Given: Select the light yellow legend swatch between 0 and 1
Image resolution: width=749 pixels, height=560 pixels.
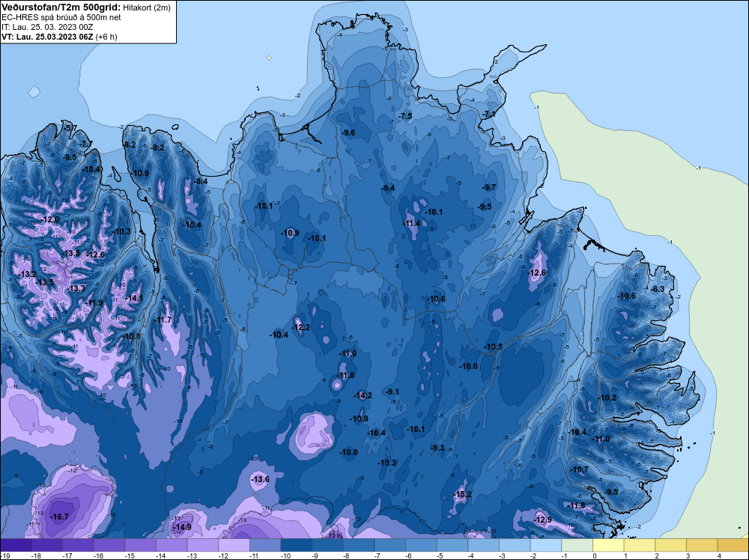Looking at the screenshot, I should click(608, 545).
